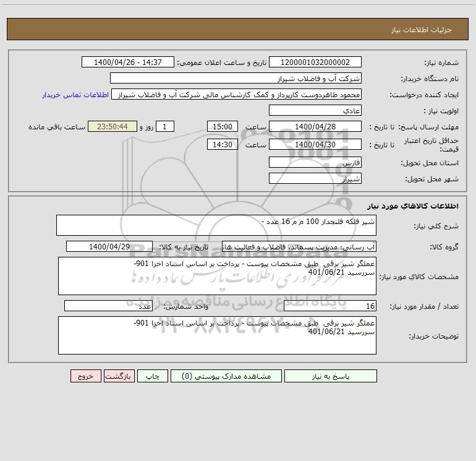Click the label گروه کالا
This screenshot has width=476, height=461.
click(x=444, y=247)
